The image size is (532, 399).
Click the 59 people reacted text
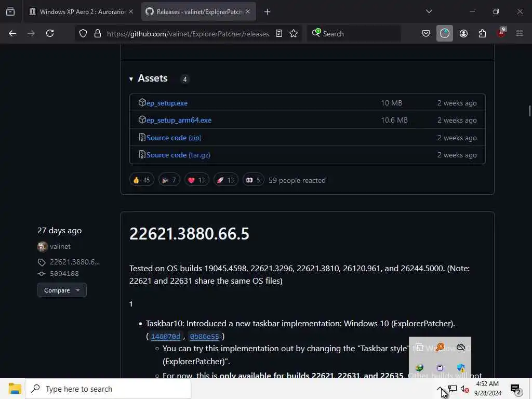[297, 180]
